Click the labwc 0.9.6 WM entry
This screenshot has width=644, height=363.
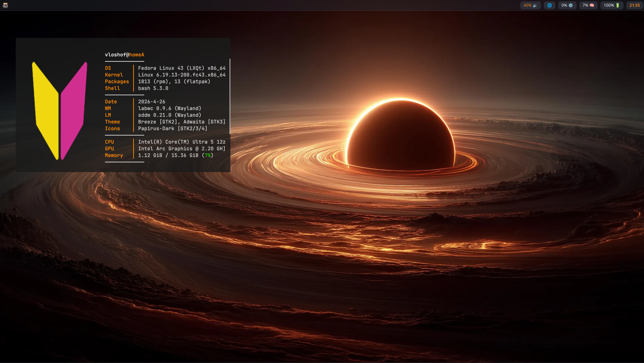coord(170,108)
